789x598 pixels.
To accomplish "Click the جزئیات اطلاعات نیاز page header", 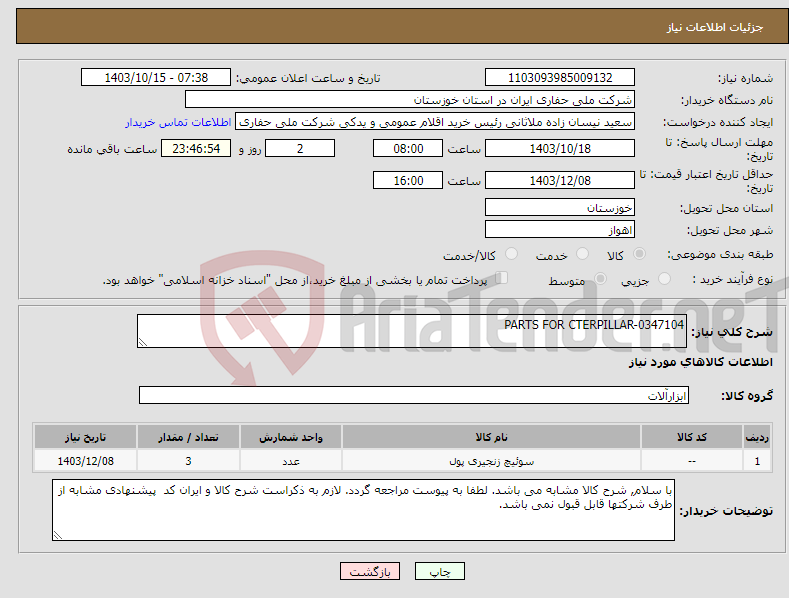I will click(715, 27).
